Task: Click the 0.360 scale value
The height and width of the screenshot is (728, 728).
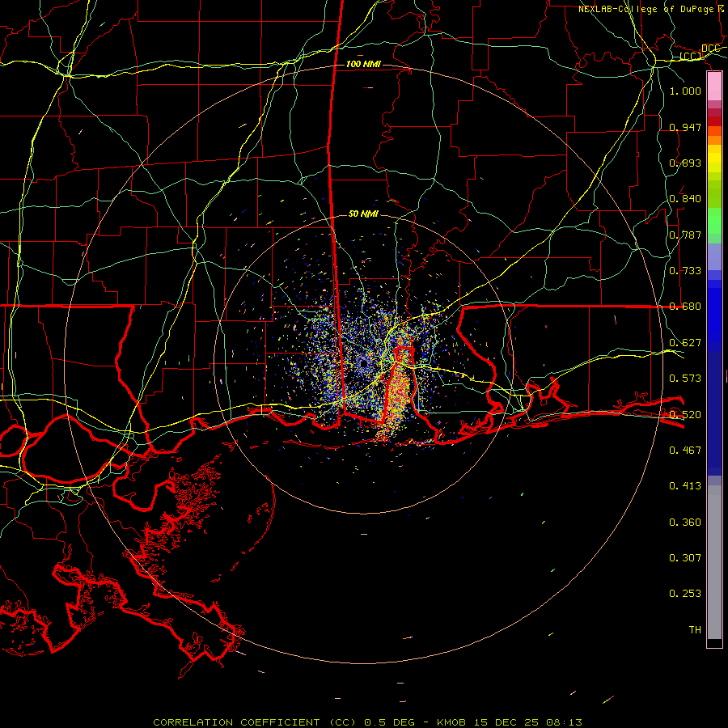Action: [685, 522]
